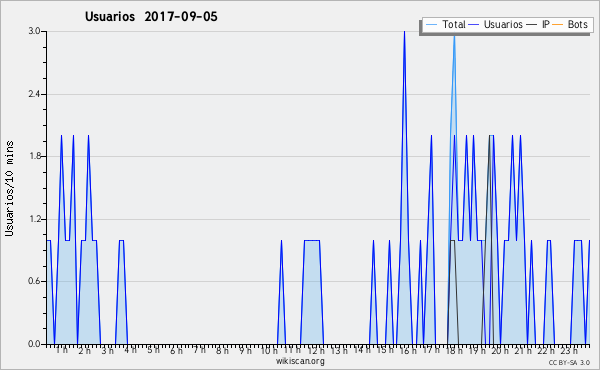Click the x-axis label '23 h'

coord(569,350)
